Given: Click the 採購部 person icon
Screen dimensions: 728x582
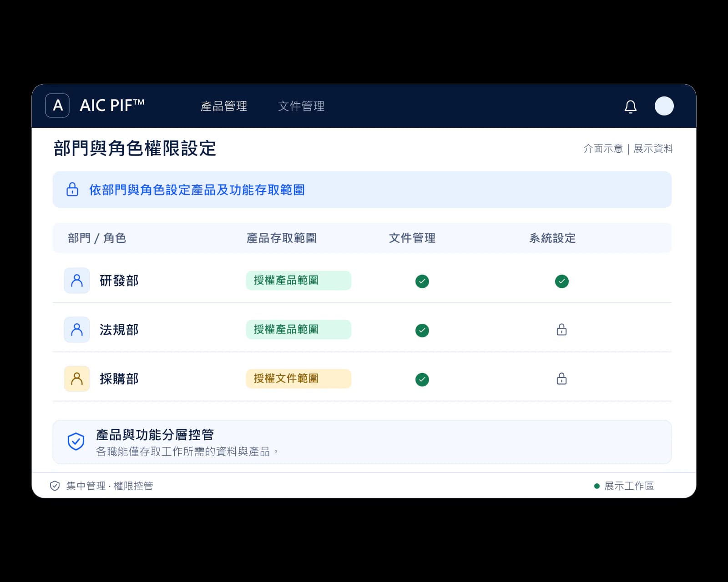Looking at the screenshot, I should tap(77, 379).
